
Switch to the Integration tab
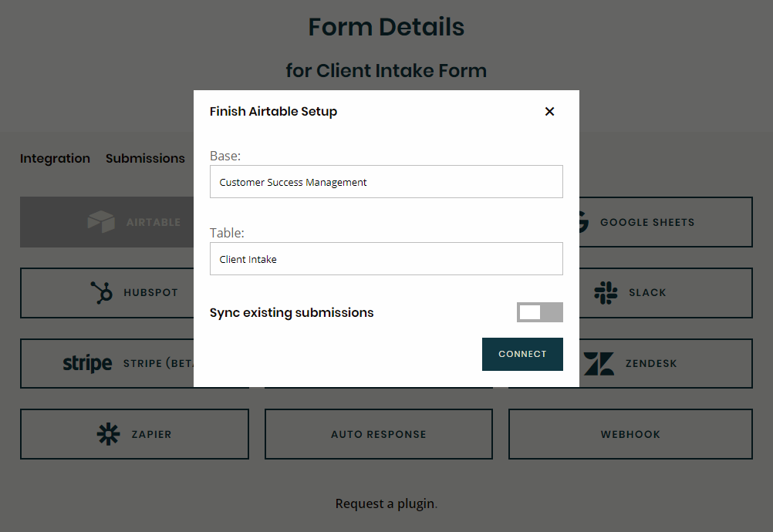click(55, 158)
